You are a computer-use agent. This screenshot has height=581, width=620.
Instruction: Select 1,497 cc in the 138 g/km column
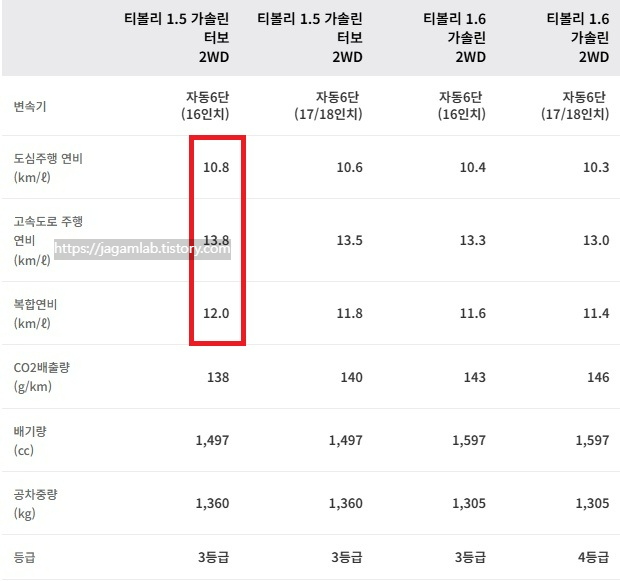coord(212,441)
